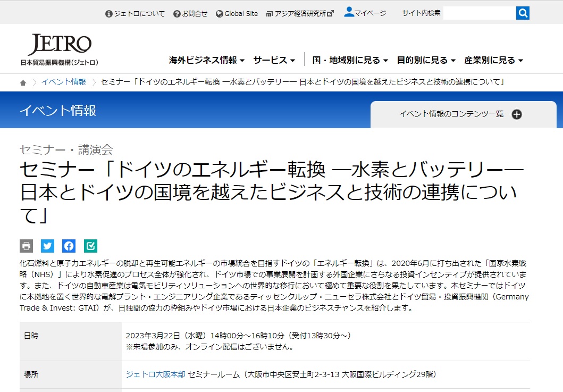The image size is (563, 392).
Task: Expand サービス menu
Action: coord(274,60)
